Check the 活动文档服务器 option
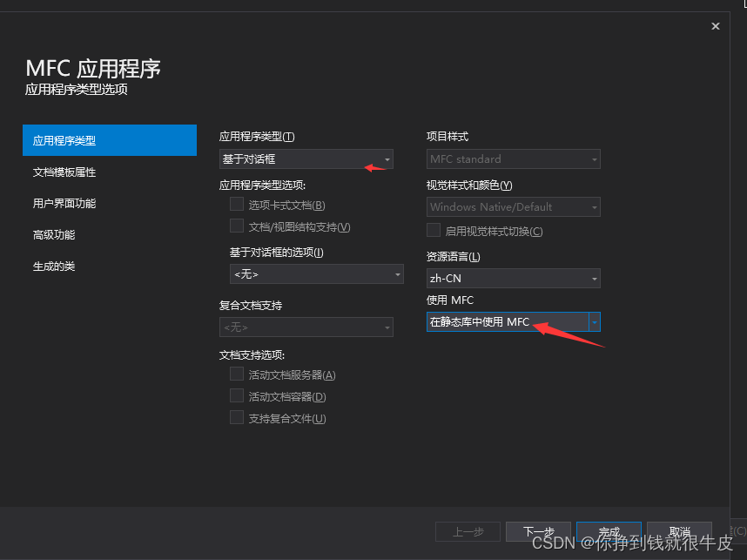 tap(236, 376)
